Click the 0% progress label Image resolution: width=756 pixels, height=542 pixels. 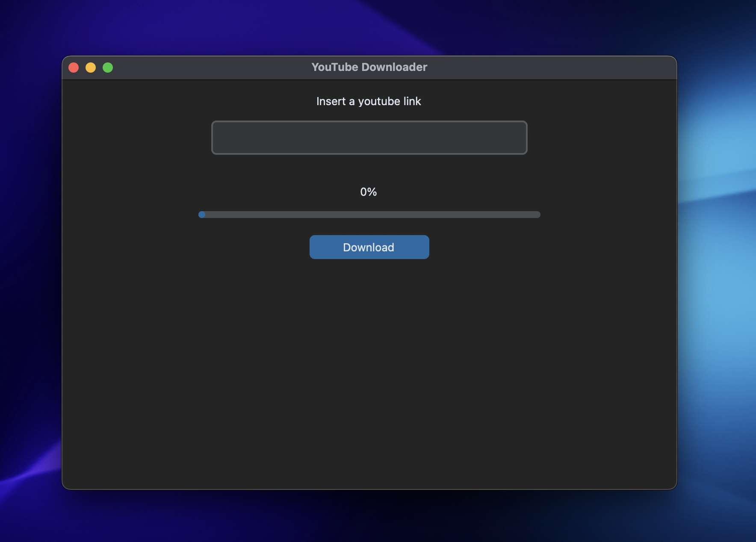pyautogui.click(x=369, y=191)
